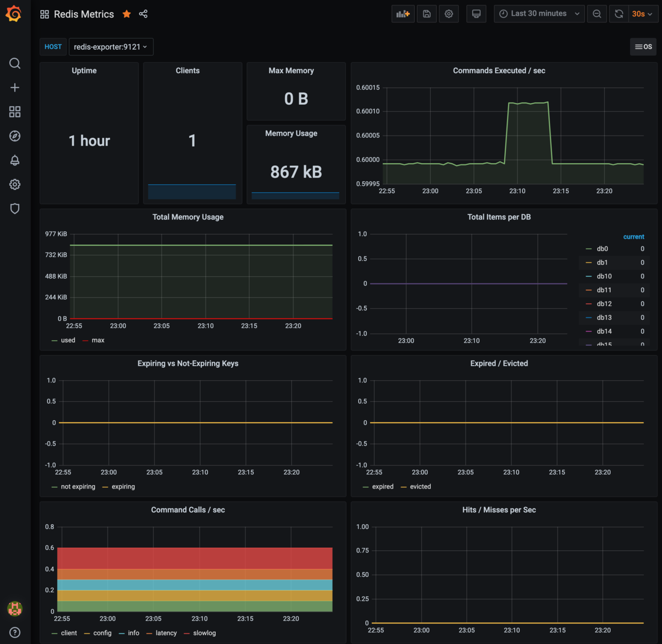Click the 1 hour uptime value

point(89,141)
